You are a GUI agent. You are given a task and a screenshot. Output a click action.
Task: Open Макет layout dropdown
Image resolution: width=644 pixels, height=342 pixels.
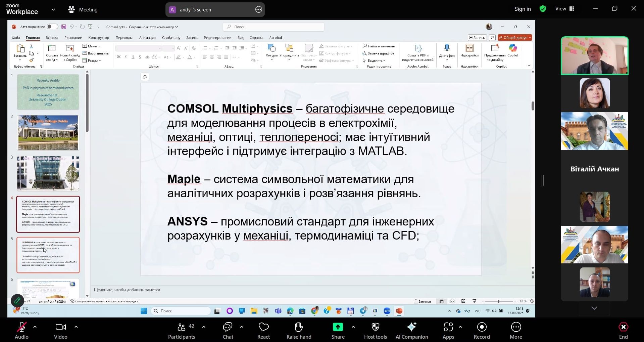tap(91, 46)
